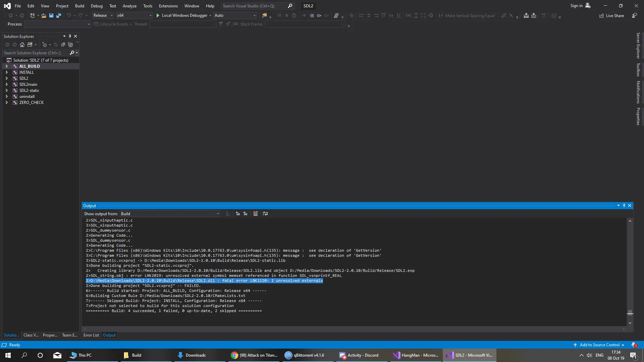
Task: Open Show output from Build dropdown
Action: [x=170, y=214]
